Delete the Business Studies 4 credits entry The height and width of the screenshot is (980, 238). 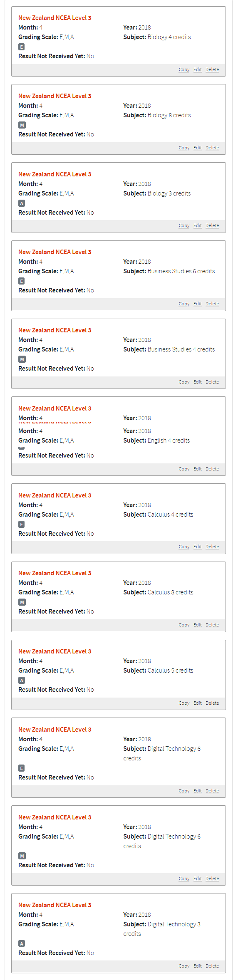click(x=212, y=382)
